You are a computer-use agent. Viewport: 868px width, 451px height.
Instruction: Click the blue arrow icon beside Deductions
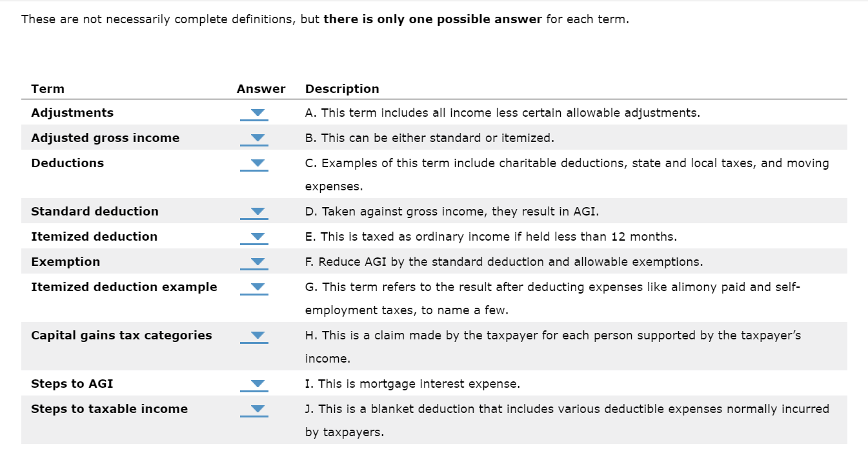pyautogui.click(x=256, y=163)
